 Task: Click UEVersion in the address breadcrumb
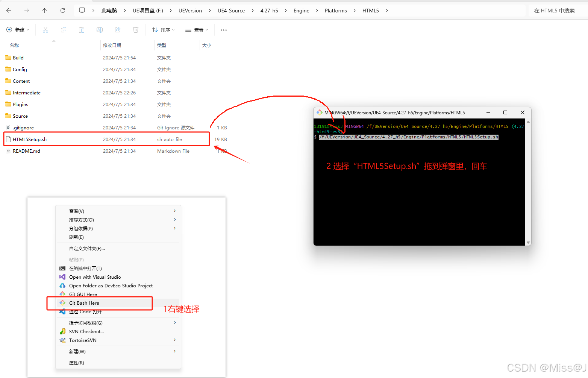click(x=190, y=11)
